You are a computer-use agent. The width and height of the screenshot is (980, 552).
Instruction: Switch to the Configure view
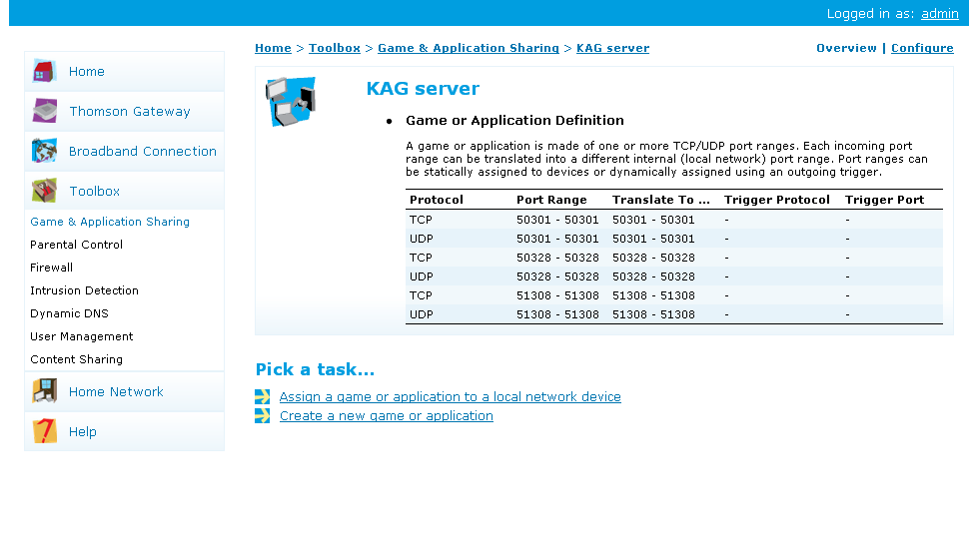(921, 48)
